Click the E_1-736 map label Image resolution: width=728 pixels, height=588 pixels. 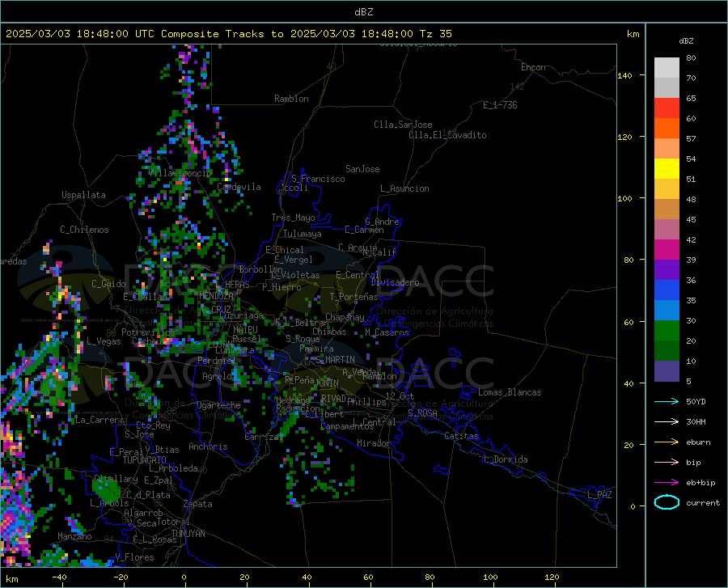500,105
